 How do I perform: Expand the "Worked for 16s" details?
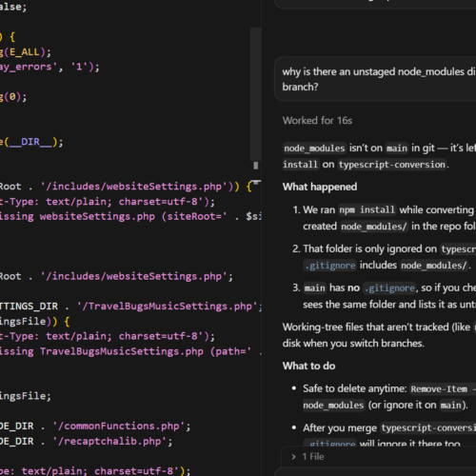317,121
